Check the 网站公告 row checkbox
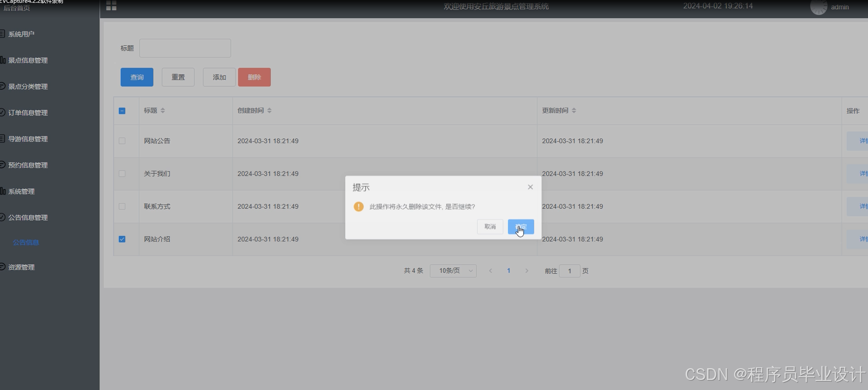The image size is (868, 390). [122, 141]
